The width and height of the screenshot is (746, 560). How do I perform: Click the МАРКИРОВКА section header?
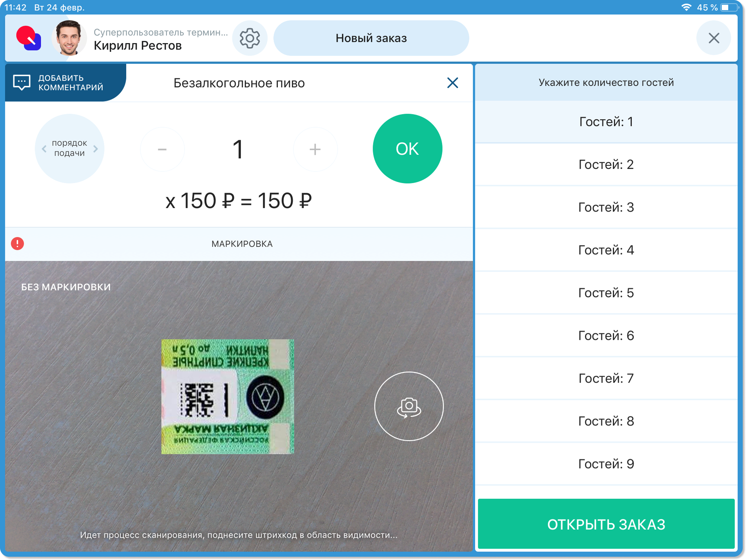[242, 244]
